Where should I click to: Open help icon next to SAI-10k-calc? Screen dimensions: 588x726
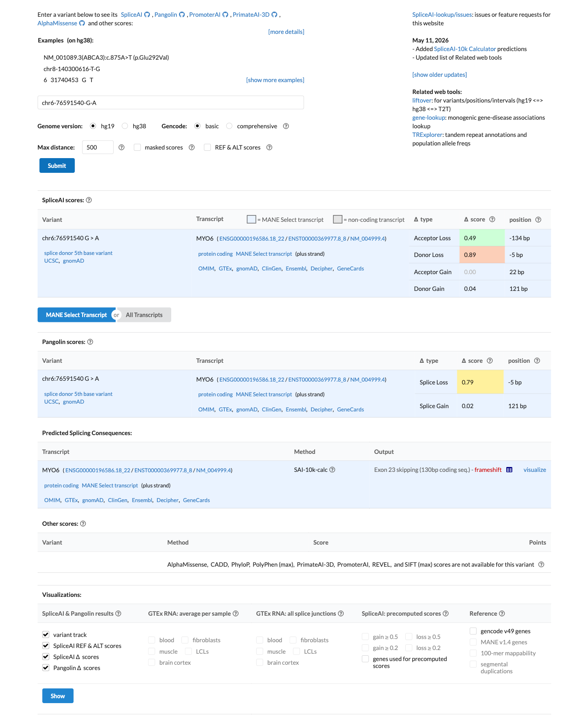coord(332,470)
